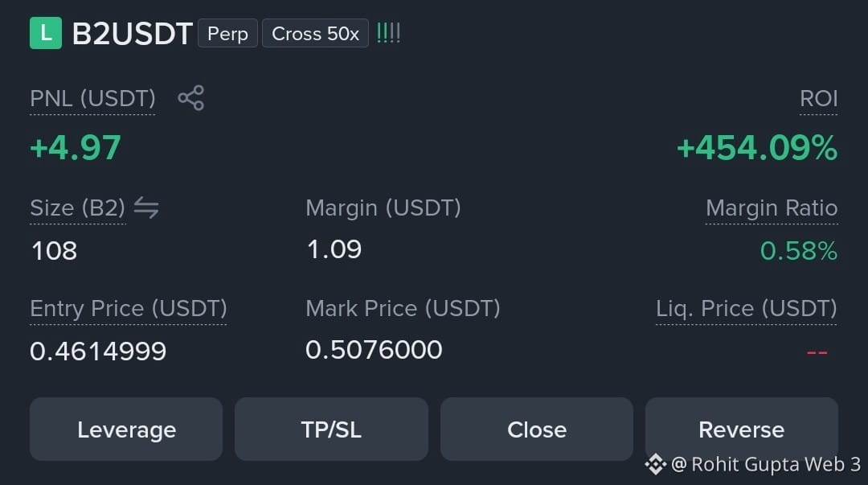Click the share PNL icon
The width and height of the screenshot is (868, 485).
(191, 98)
